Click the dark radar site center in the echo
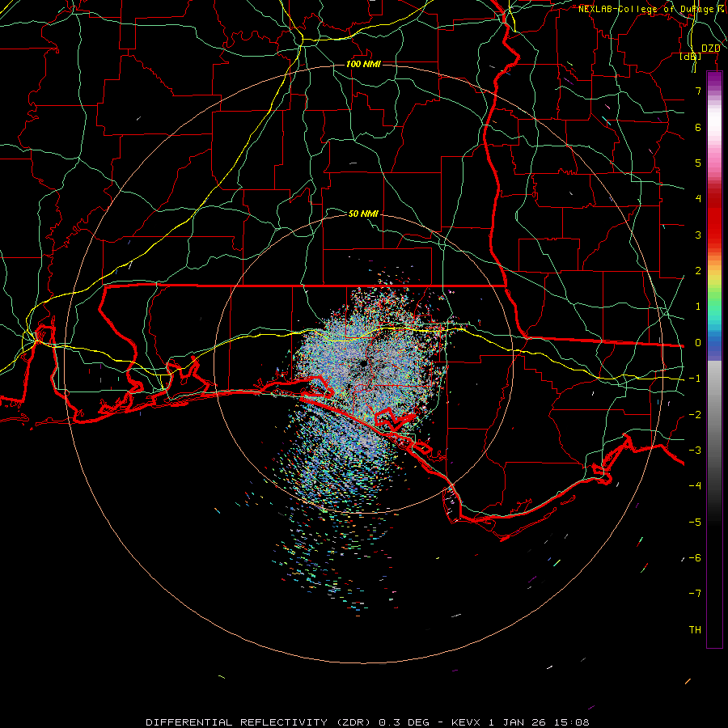Viewport: 728px width, 728px height. tap(363, 363)
